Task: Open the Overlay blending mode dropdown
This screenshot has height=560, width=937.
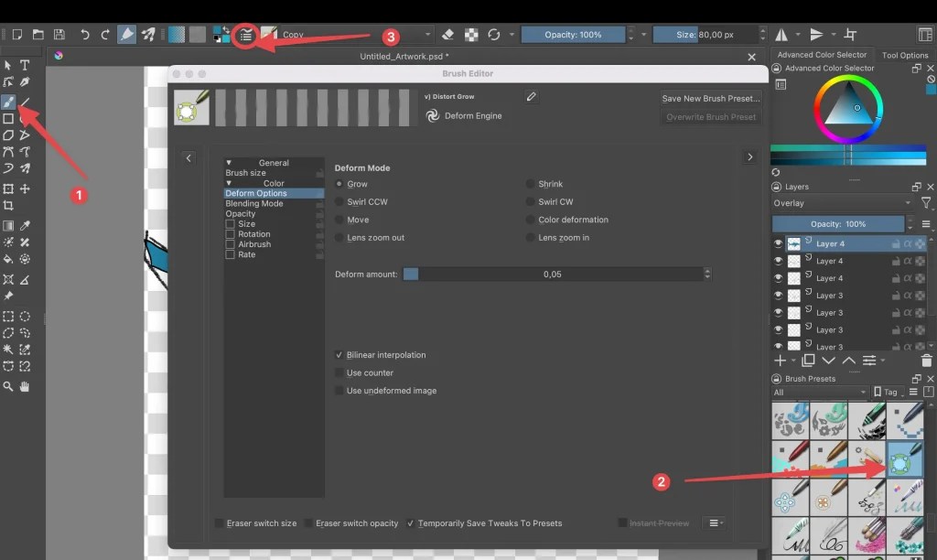Action: click(842, 202)
